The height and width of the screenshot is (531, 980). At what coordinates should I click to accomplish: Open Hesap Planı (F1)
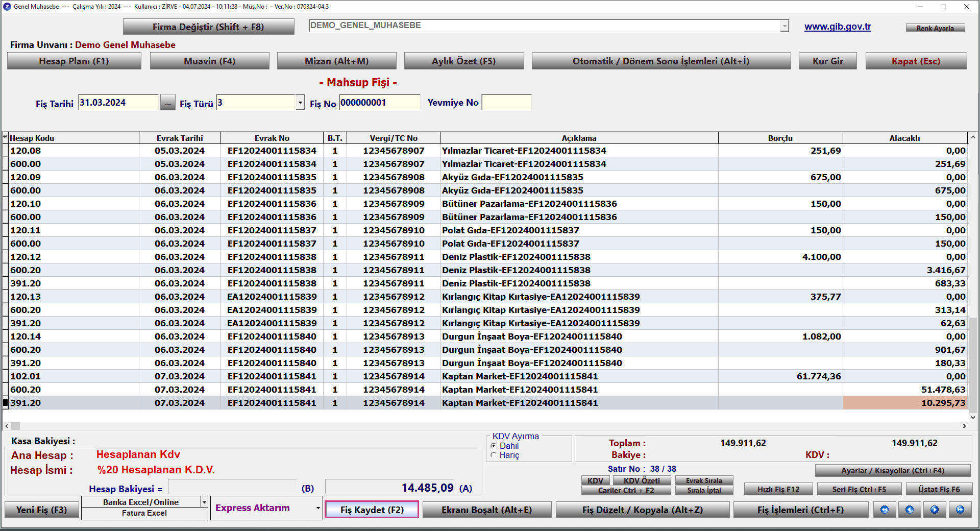click(74, 61)
